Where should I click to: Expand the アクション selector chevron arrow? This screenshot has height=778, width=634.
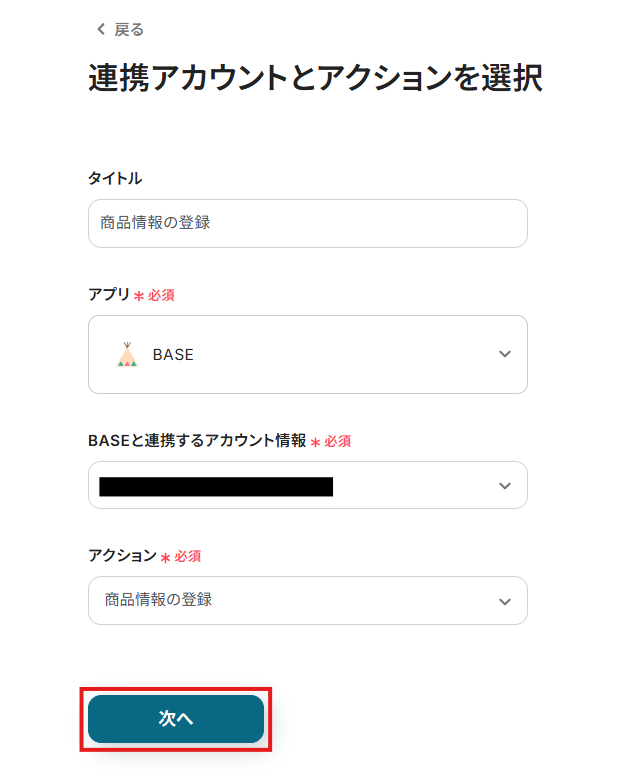(x=505, y=601)
